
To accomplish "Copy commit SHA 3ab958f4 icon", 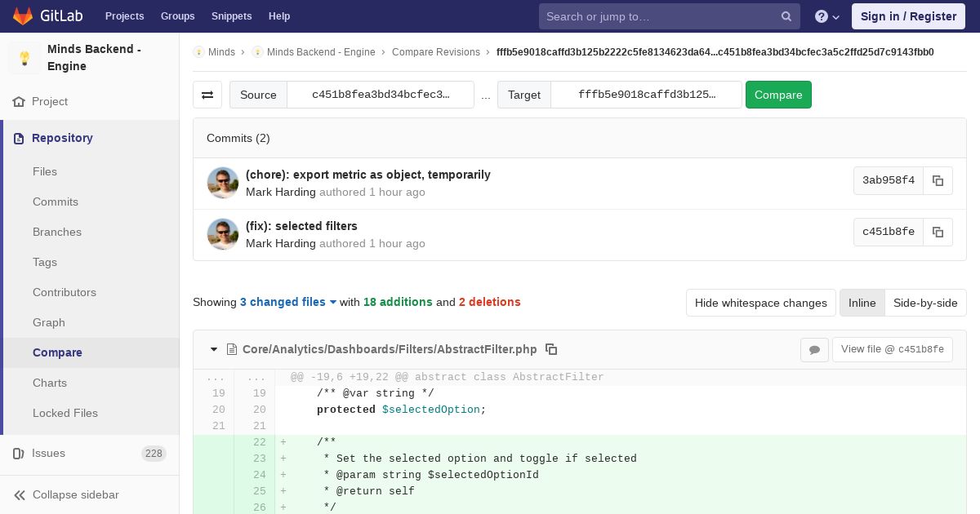I will 938,180.
